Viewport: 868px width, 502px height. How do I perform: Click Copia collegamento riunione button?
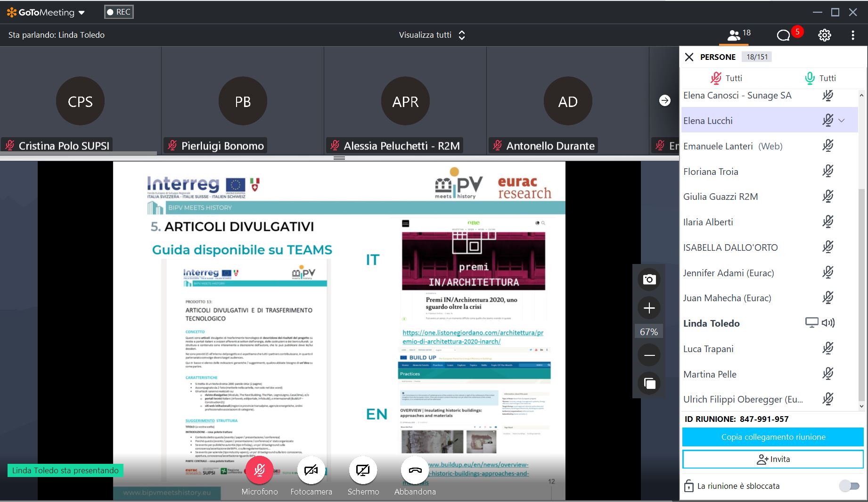coord(773,437)
